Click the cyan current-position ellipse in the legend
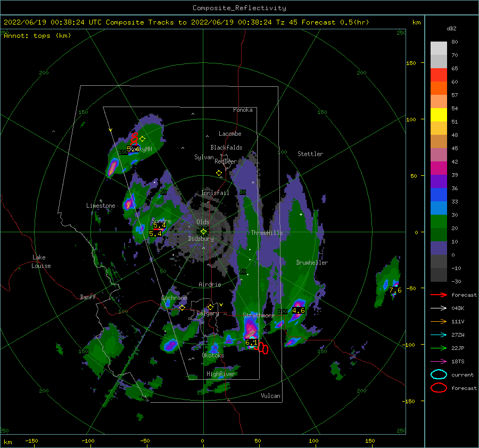This screenshot has width=479, height=448. click(439, 374)
